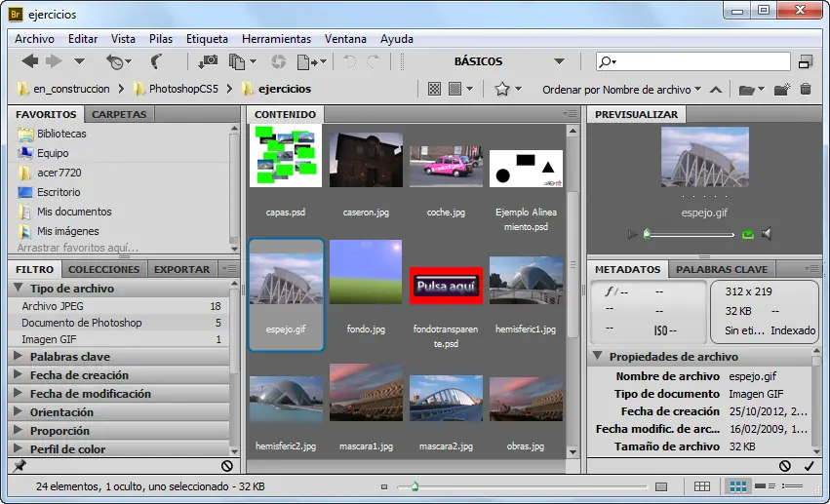830x504 pixels.
Task: Click the Go Back arrow
Action: (x=29, y=61)
